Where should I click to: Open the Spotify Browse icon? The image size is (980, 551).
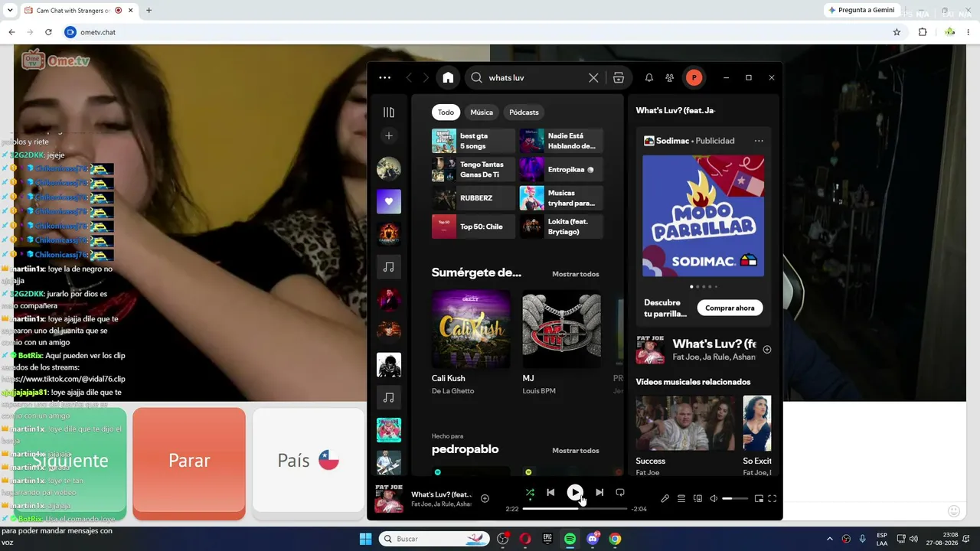coord(619,77)
